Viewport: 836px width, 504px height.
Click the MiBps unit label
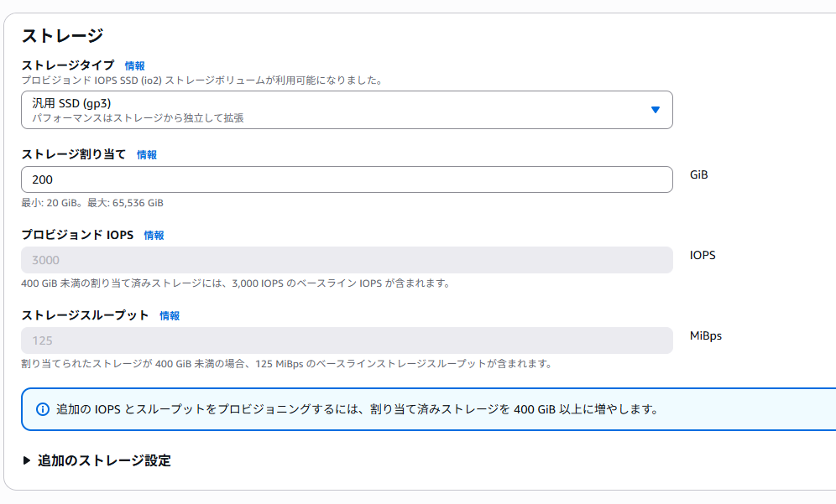[x=705, y=335]
